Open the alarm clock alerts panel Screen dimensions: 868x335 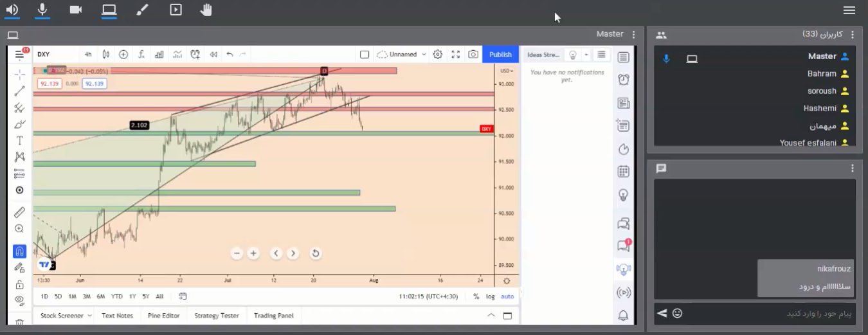pos(623,80)
